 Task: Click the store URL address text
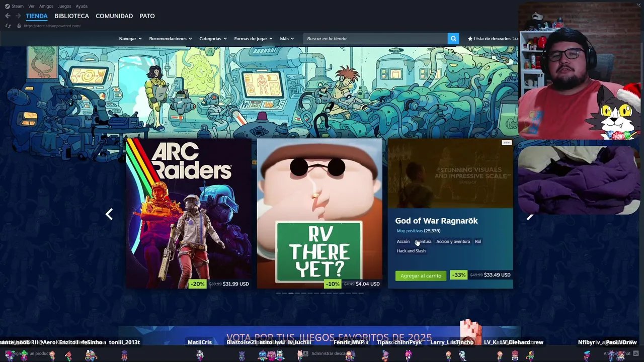click(52, 26)
